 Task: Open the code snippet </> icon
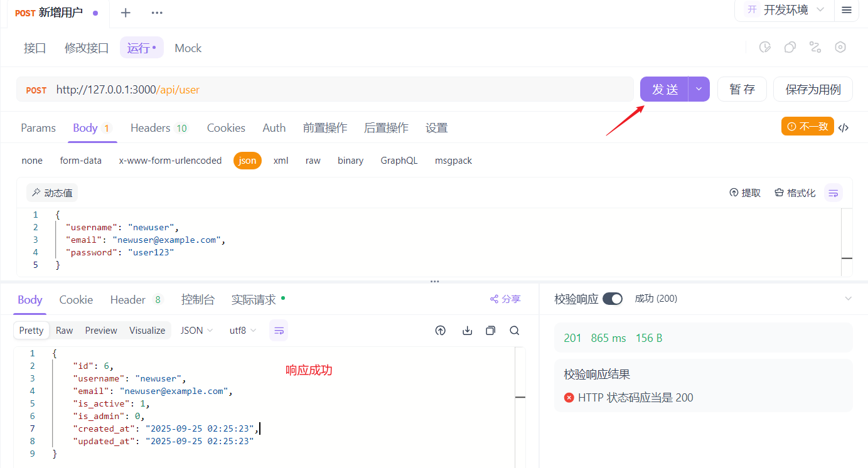pyautogui.click(x=844, y=127)
